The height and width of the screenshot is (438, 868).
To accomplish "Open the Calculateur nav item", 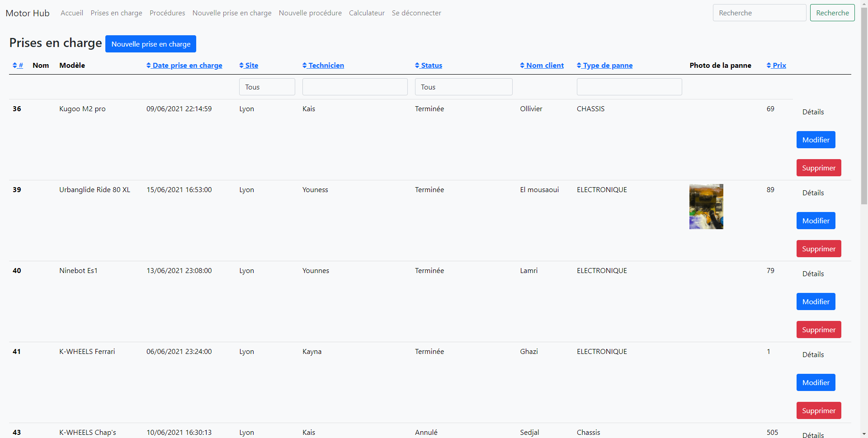I will tap(367, 13).
